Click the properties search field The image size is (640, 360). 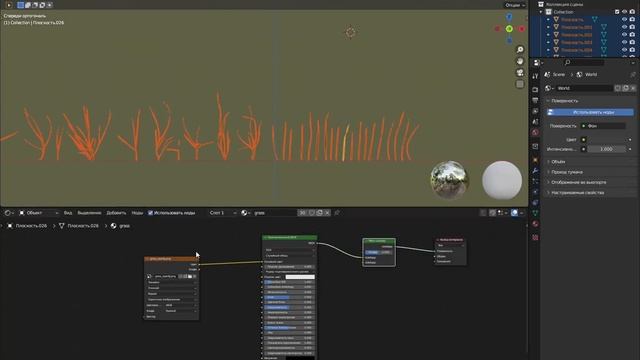coord(584,62)
